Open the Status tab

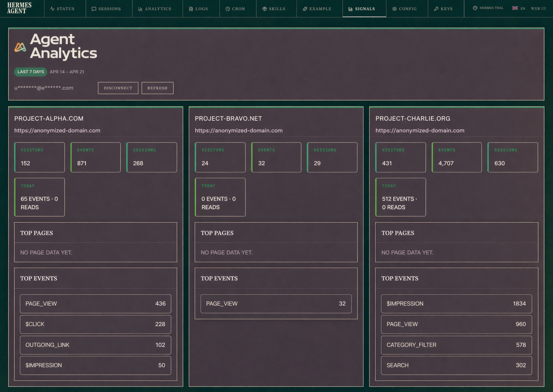(65, 9)
